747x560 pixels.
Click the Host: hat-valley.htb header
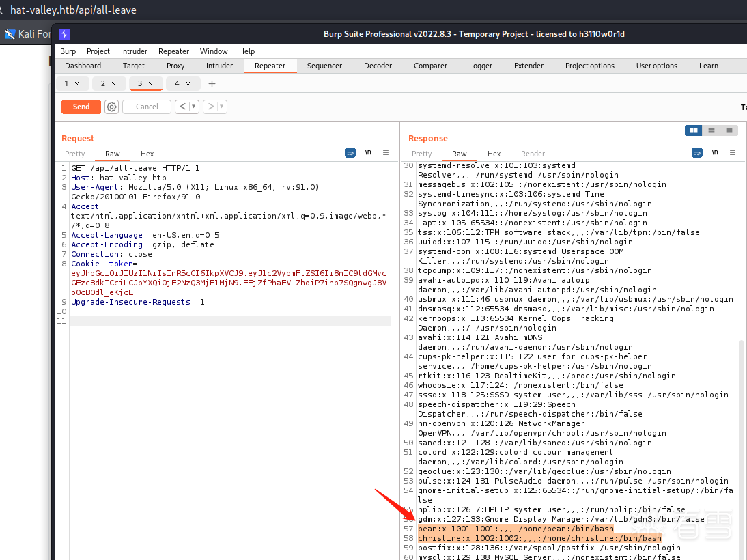[x=119, y=178]
